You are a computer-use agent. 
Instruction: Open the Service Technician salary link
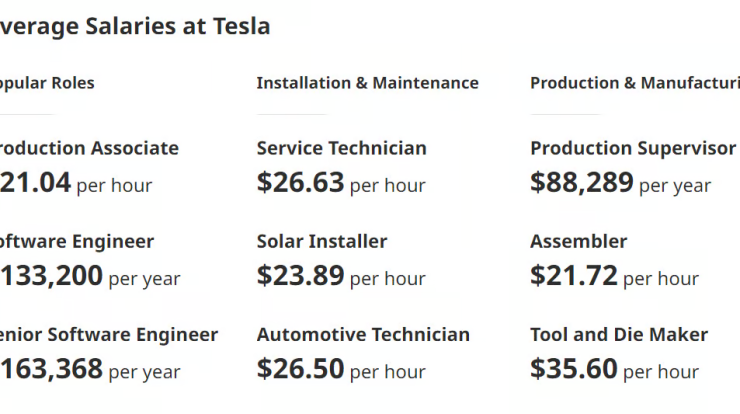coord(342,148)
